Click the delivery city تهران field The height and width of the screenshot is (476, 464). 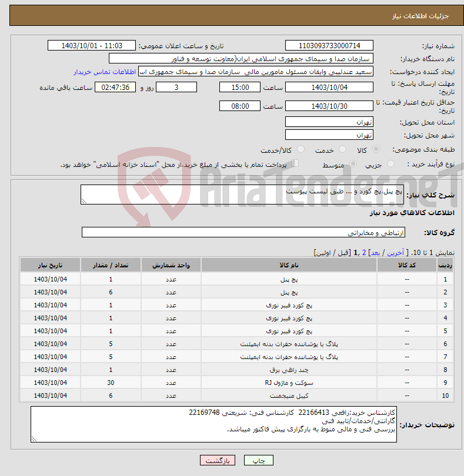(329, 135)
